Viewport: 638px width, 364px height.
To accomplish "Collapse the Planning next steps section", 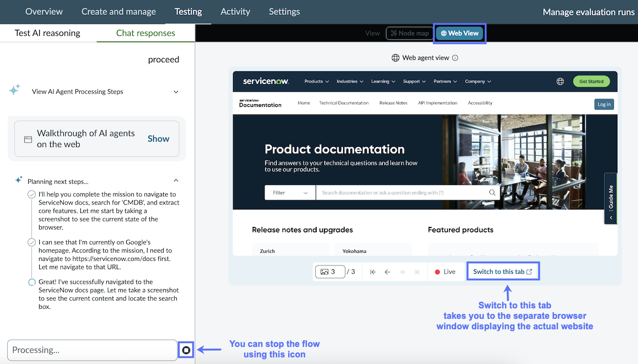I will 176,180.
